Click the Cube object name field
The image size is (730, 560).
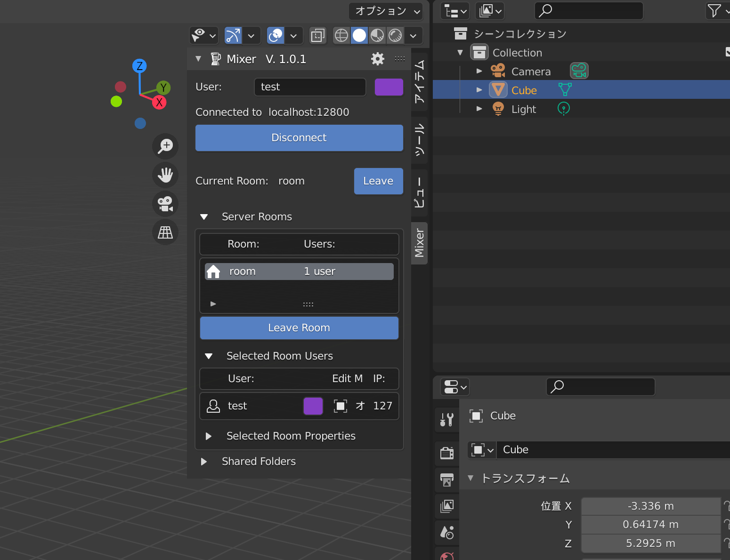(x=613, y=450)
